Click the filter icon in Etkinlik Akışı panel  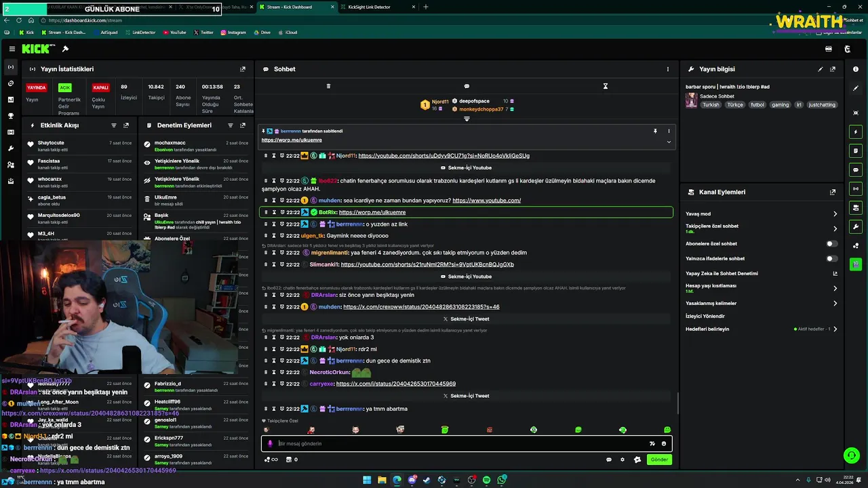point(114,125)
